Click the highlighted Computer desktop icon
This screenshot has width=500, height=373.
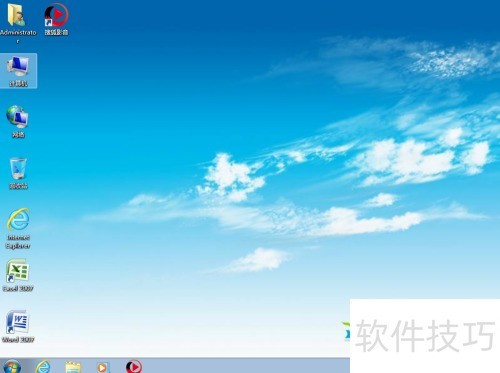(18, 71)
